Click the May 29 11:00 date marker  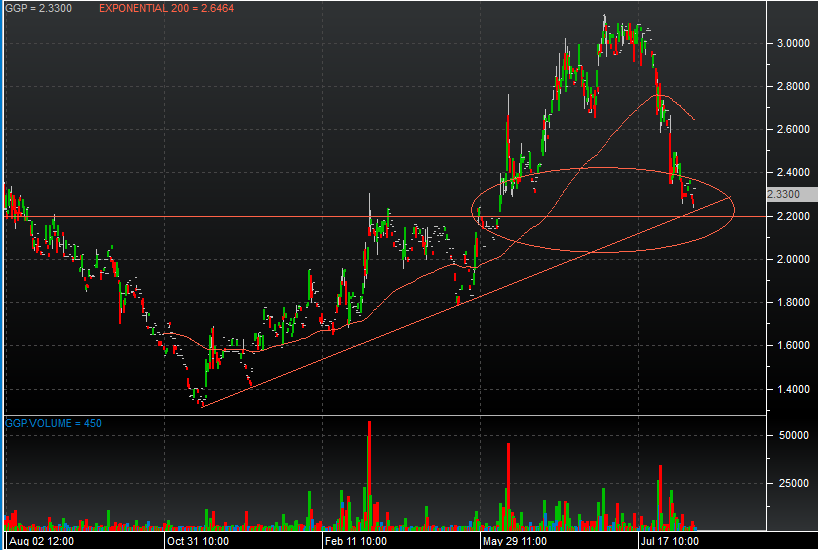tap(514, 541)
